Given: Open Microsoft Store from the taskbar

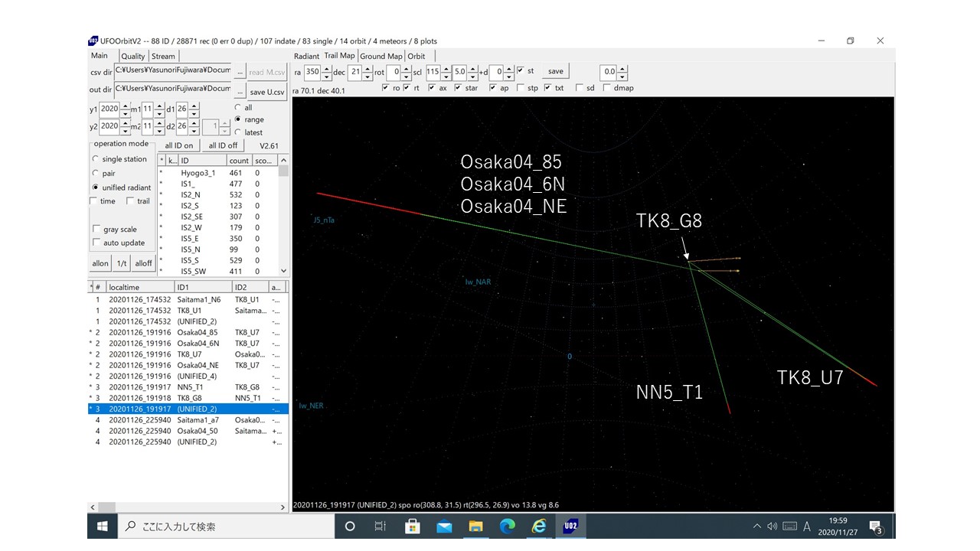Looking at the screenshot, I should tap(412, 527).
